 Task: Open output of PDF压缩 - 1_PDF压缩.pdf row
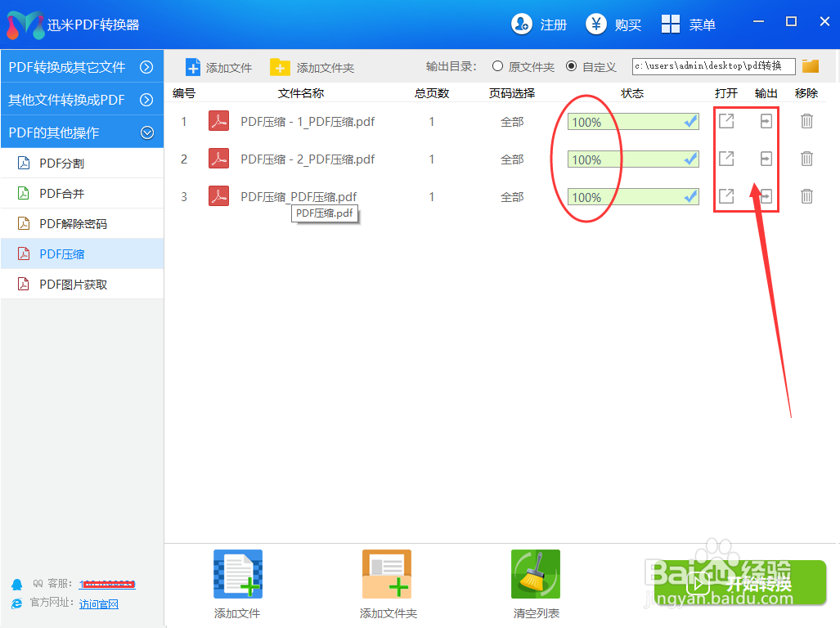[x=726, y=122]
